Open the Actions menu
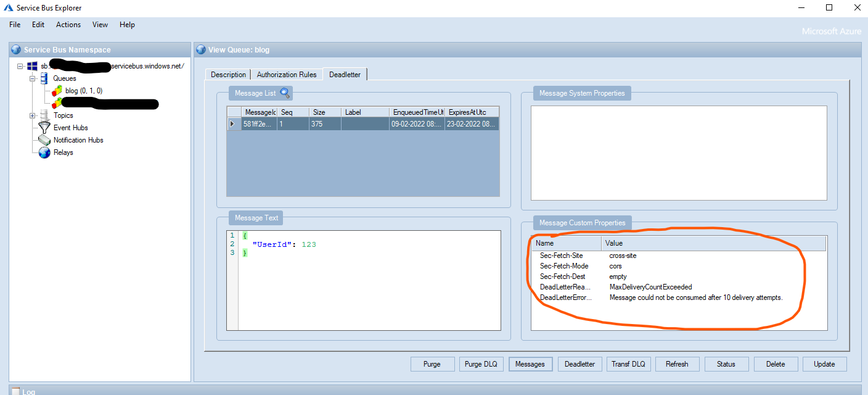 [x=68, y=25]
